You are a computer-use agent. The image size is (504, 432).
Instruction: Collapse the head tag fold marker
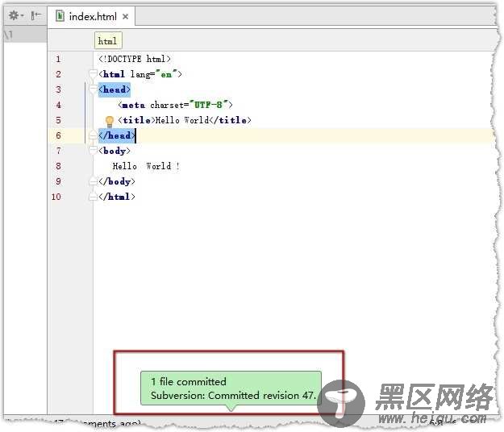click(93, 89)
